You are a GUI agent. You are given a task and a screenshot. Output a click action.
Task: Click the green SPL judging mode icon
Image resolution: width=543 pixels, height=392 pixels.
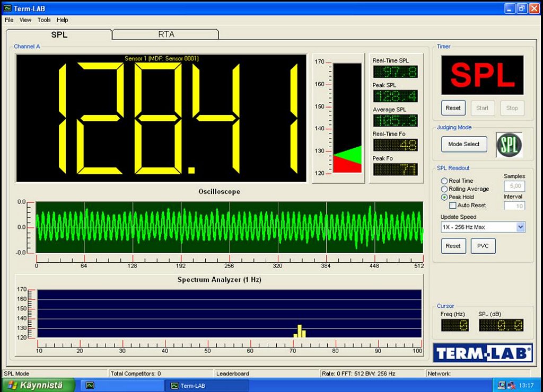coord(509,145)
